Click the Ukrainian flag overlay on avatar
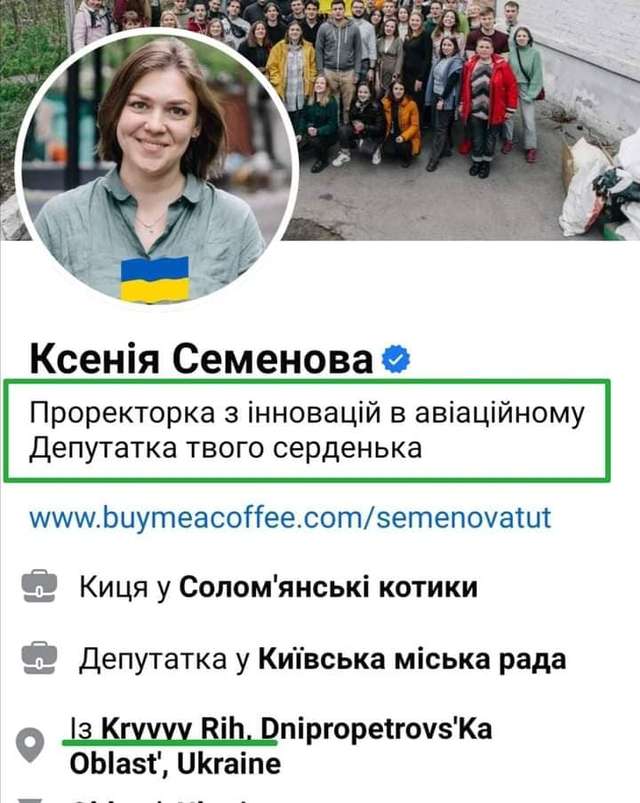This screenshot has width=640, height=803. tap(155, 280)
